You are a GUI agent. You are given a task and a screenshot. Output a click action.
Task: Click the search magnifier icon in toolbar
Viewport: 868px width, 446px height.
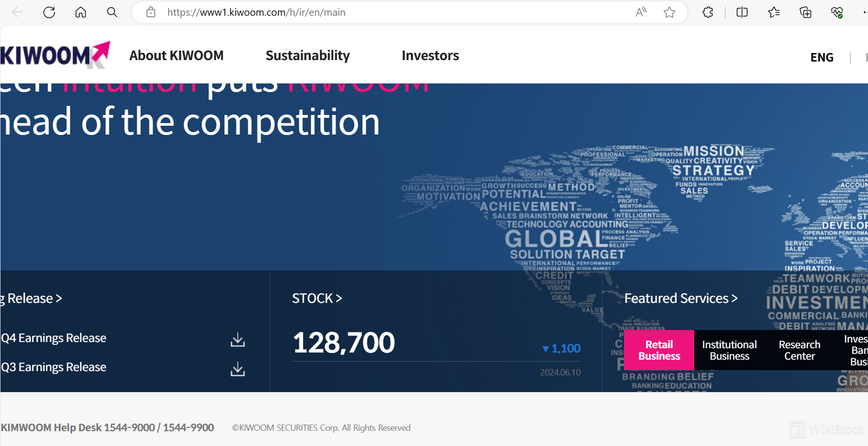(112, 12)
